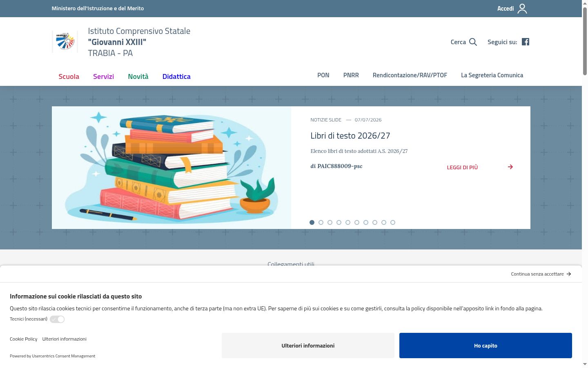Open the Scuola menu
The width and height of the screenshot is (588, 368).
[69, 76]
